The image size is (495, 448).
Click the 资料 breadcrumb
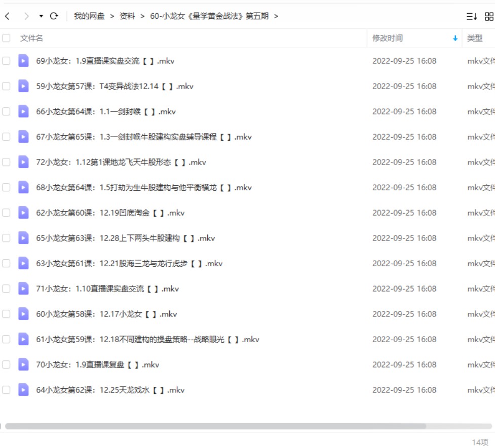click(127, 16)
